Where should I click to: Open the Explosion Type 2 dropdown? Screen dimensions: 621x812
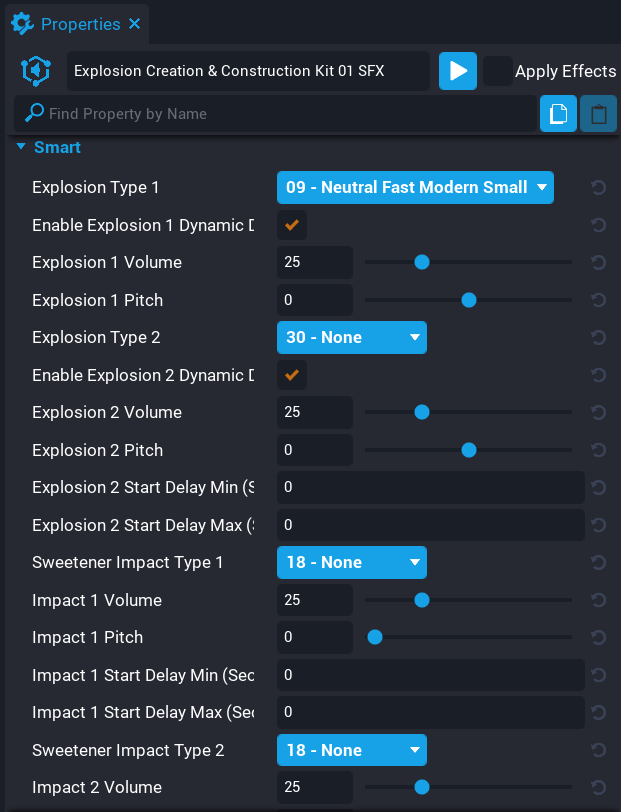click(352, 337)
